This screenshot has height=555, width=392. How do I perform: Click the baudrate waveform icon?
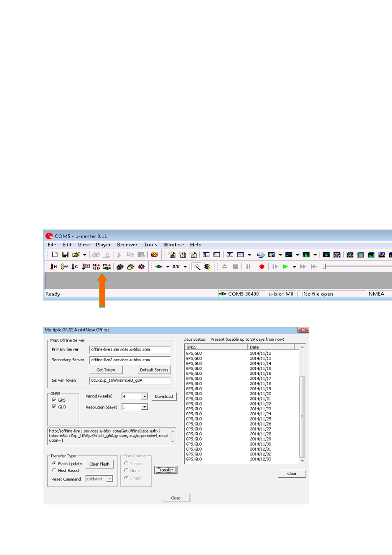[x=176, y=266]
